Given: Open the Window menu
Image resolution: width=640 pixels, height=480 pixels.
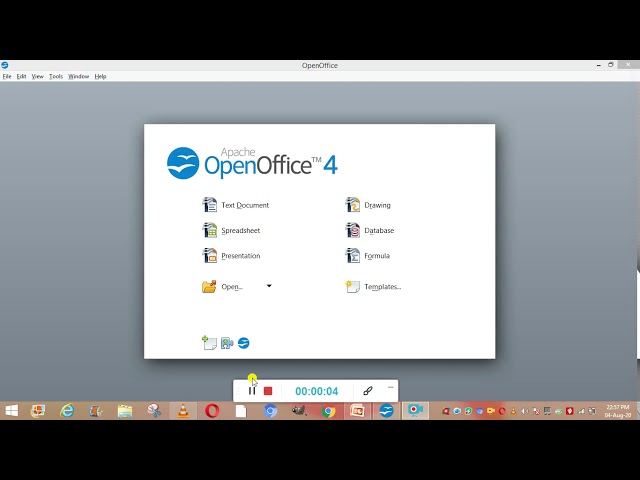Looking at the screenshot, I should click(78, 76).
